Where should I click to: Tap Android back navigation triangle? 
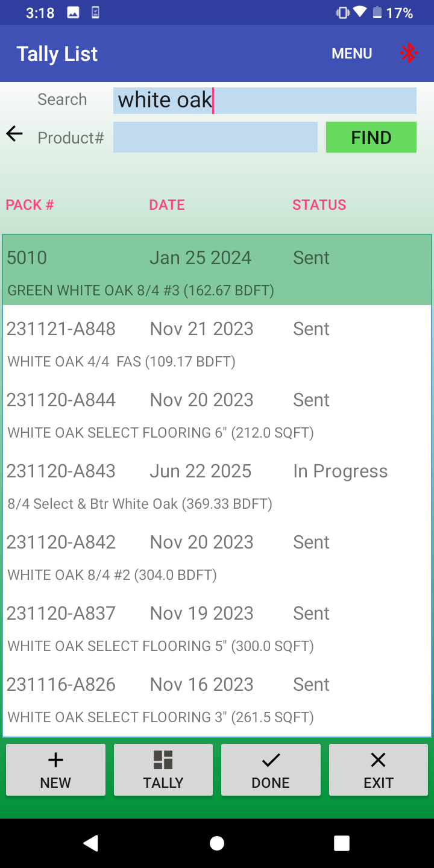90,843
